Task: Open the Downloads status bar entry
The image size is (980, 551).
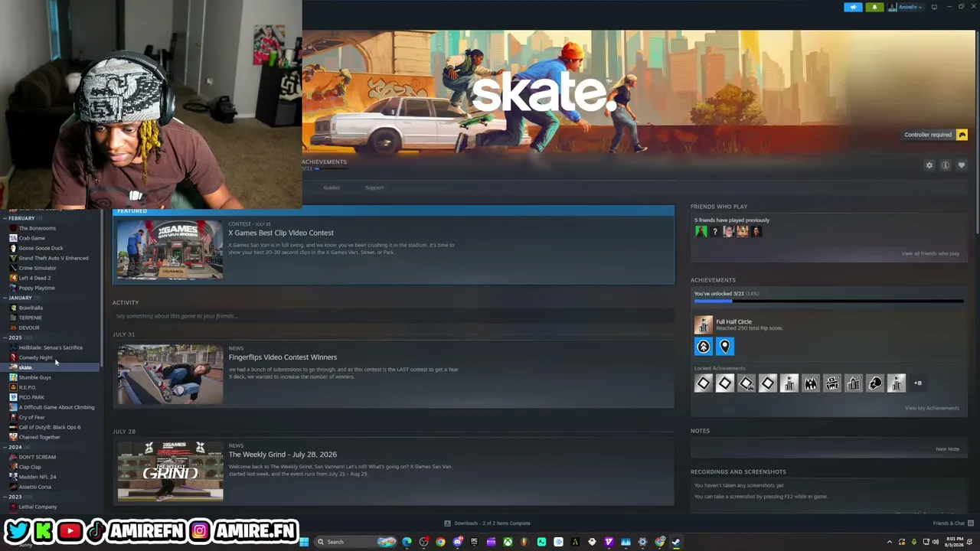Action: click(488, 523)
